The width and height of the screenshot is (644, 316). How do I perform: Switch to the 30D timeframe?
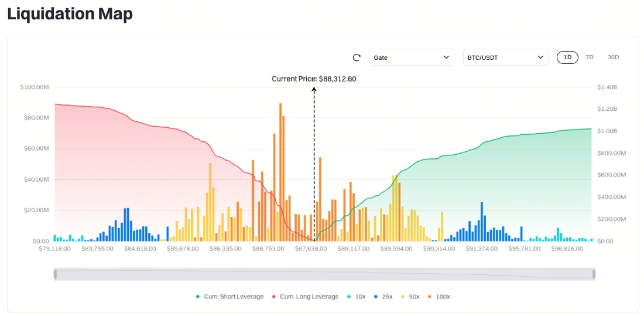613,57
